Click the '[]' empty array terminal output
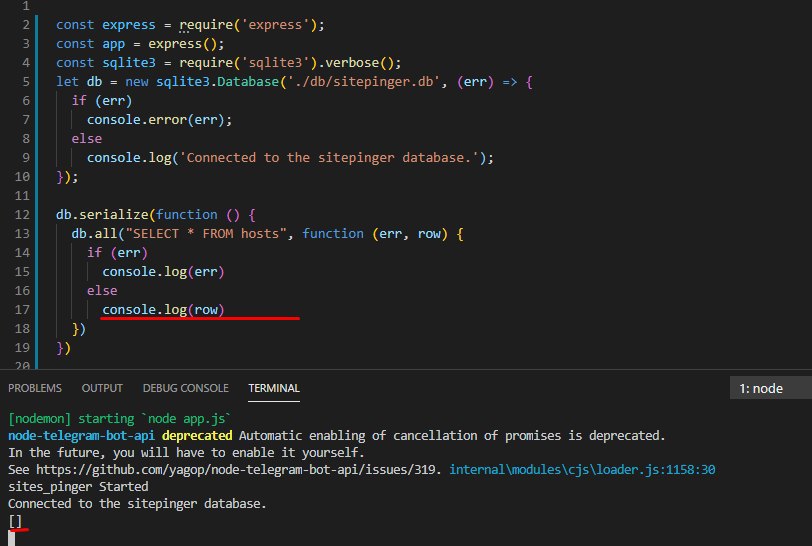 15,521
